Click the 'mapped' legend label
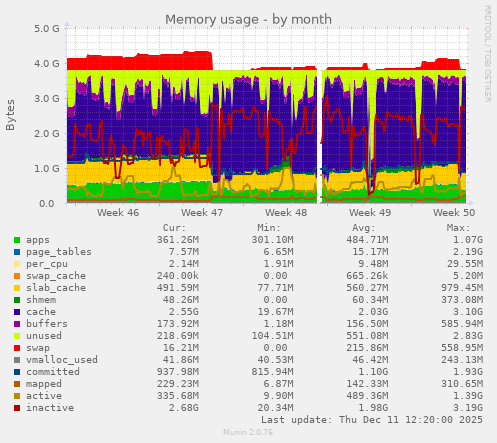Image resolution: width=497 pixels, height=443 pixels. tap(44, 384)
